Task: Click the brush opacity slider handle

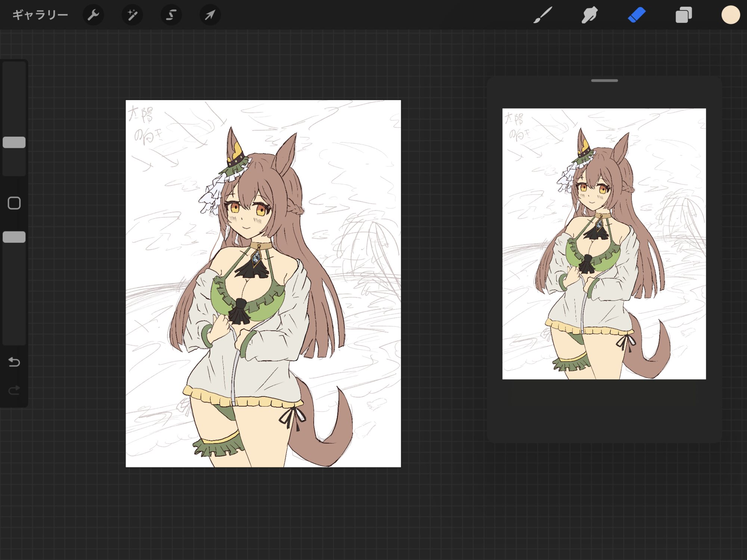Action: [x=14, y=237]
